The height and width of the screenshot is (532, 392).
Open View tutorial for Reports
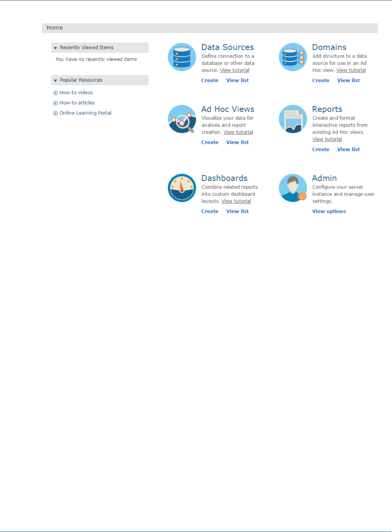click(x=327, y=139)
